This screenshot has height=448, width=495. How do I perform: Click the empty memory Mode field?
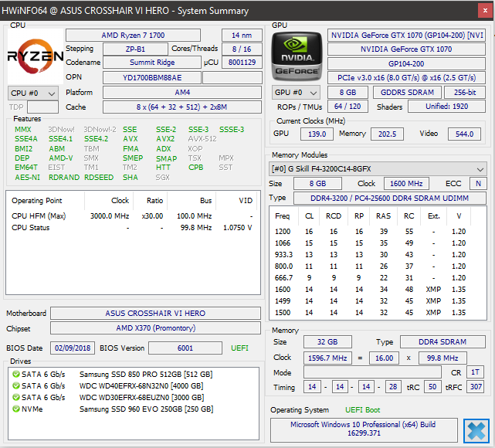[372, 372]
